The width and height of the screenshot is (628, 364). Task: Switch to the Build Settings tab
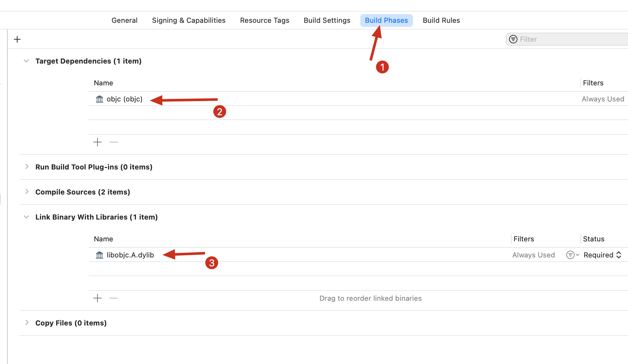click(x=327, y=20)
